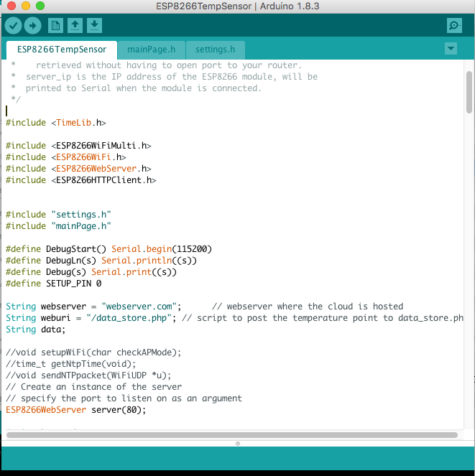Click the include "settings.h" line
Screen dimensions: 475x476
pyautogui.click(x=58, y=215)
